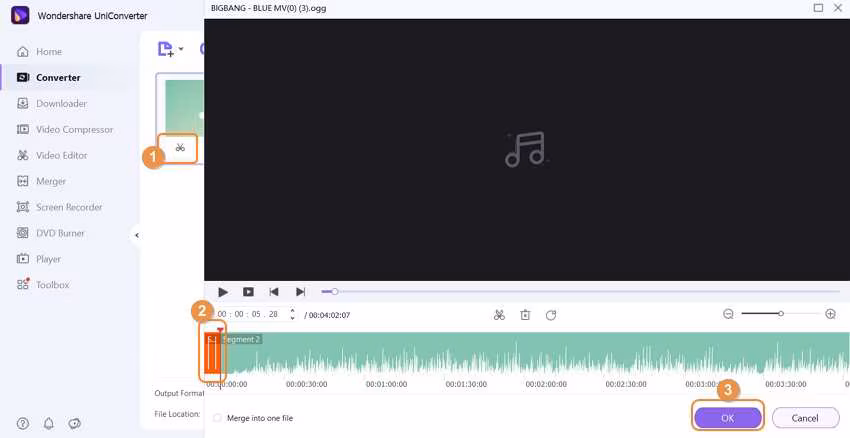This screenshot has width=850, height=438.
Task: Confirm trimming with OK button
Action: (727, 418)
